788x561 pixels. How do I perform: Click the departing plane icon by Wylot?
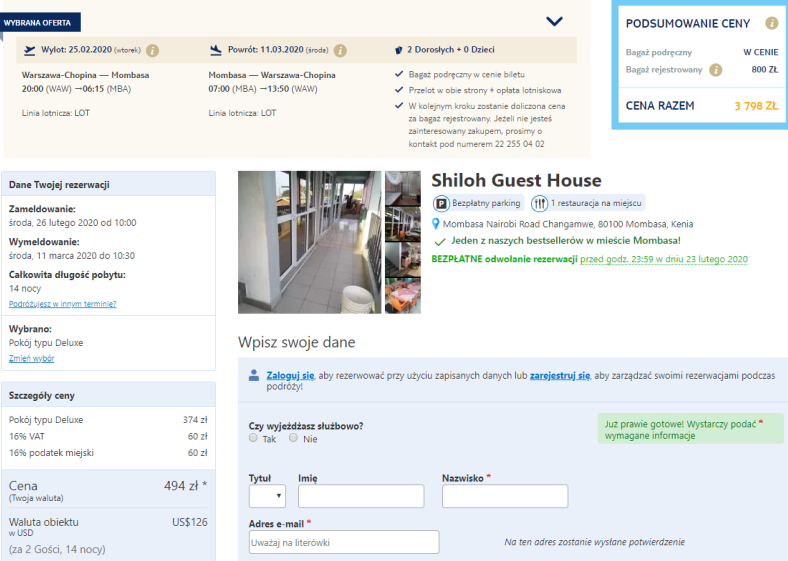tap(30, 50)
